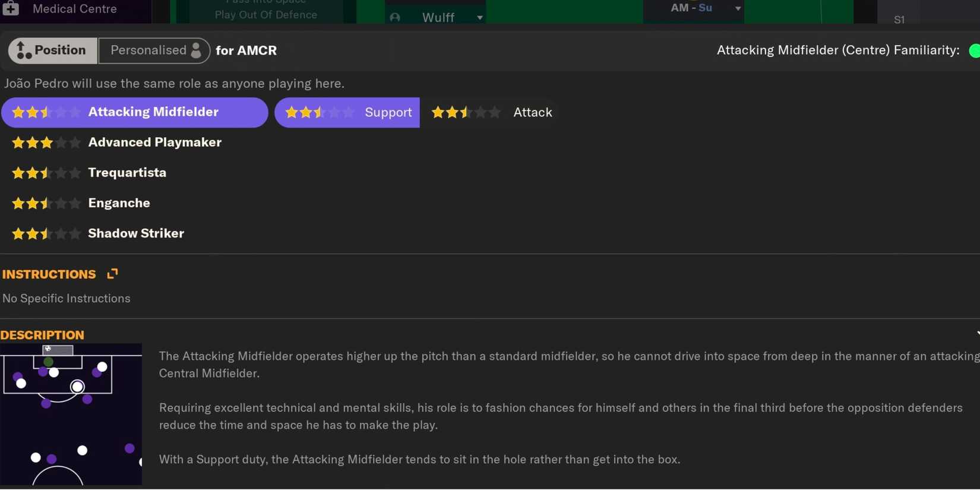
Task: Click the INSTRUCTIONS heading
Action: click(49, 274)
